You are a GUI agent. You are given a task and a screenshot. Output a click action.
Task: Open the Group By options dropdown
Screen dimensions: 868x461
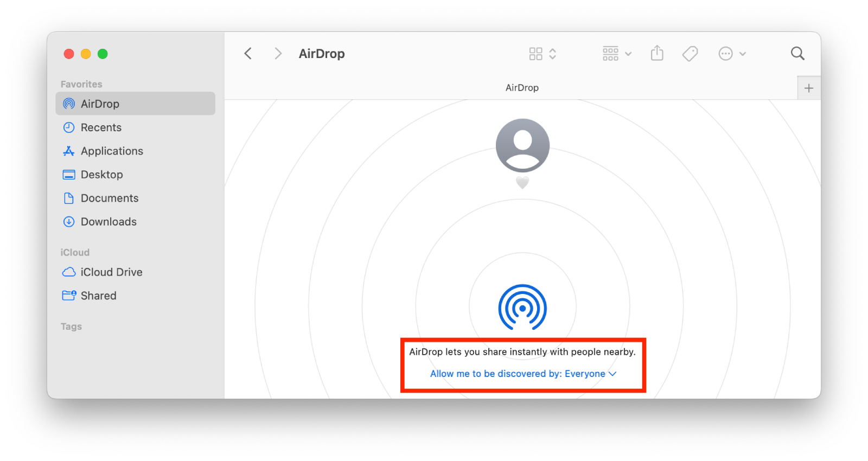[617, 54]
